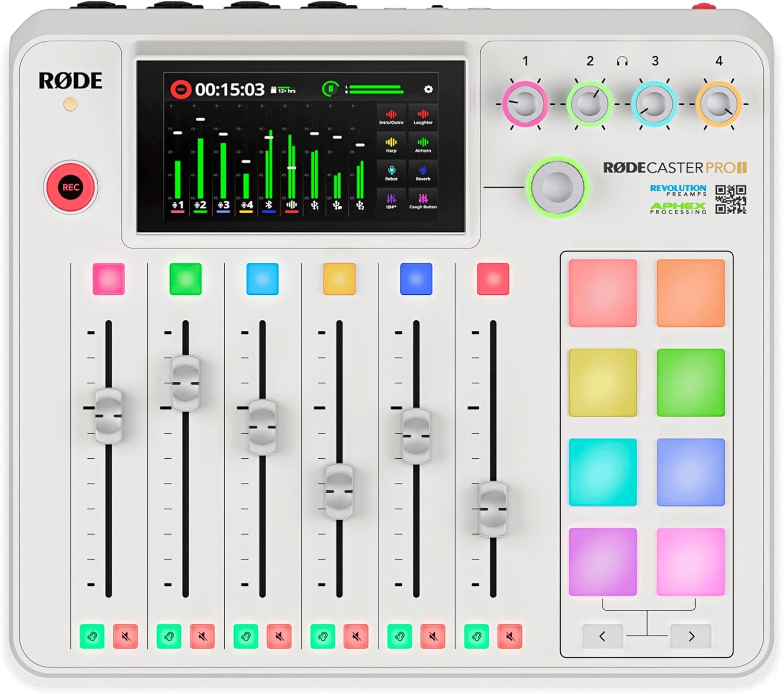The height and width of the screenshot is (694, 784).
Task: Trigger the Laughter sound effect
Action: [x=423, y=117]
